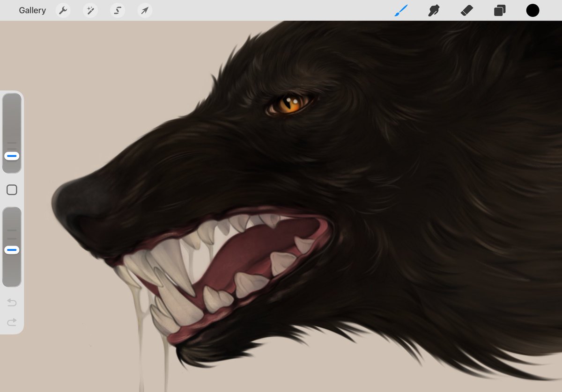Select the Brush tool
The image size is (562, 392).
pos(401,10)
